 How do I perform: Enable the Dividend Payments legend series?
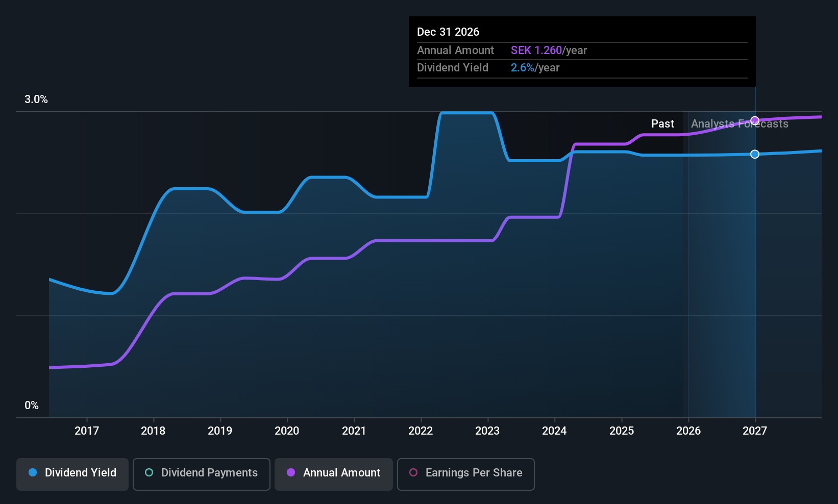[201, 473]
